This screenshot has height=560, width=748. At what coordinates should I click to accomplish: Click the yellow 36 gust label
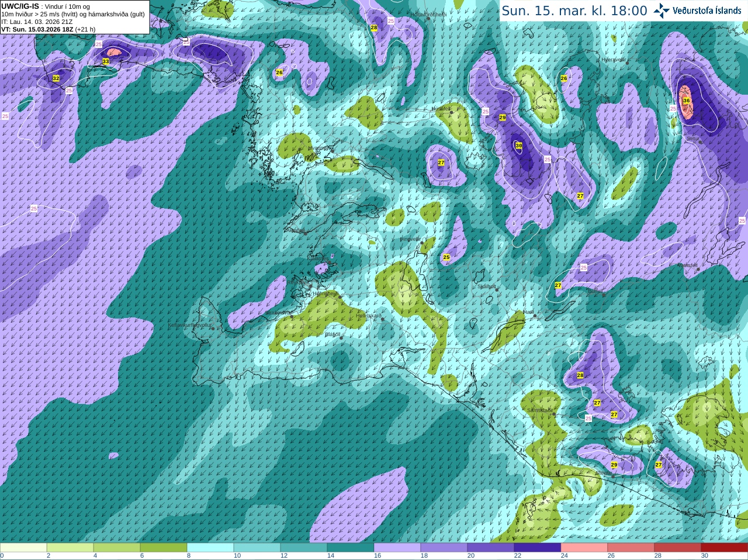click(687, 101)
